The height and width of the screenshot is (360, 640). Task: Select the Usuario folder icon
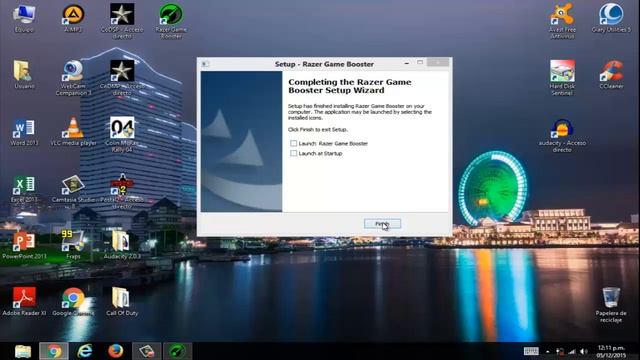pos(24,75)
